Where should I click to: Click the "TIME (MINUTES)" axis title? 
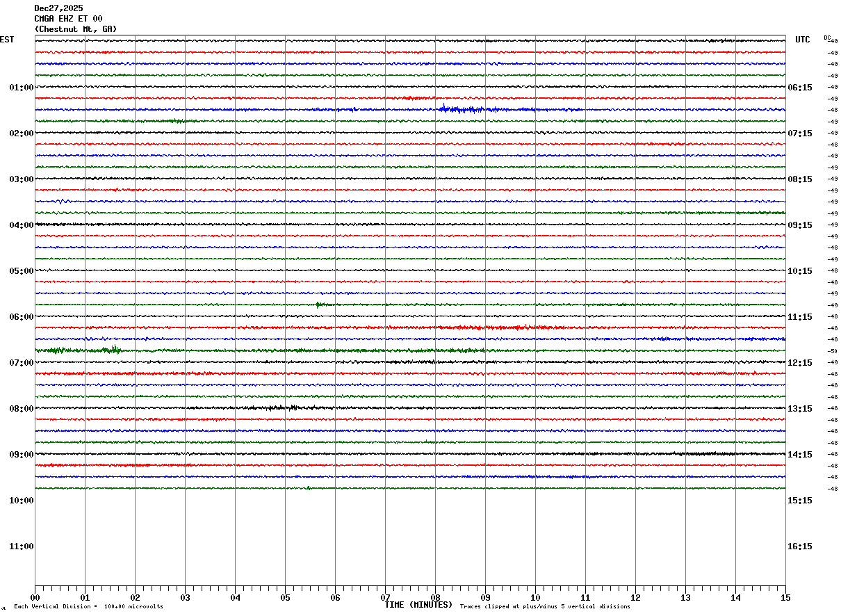418,605
